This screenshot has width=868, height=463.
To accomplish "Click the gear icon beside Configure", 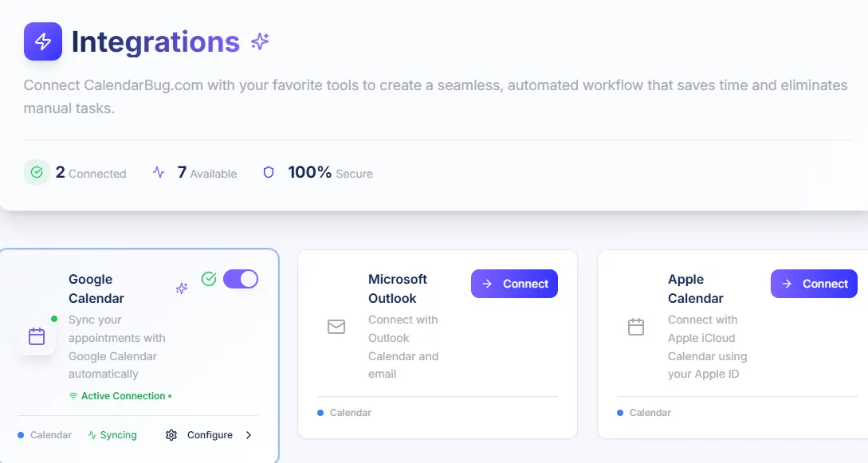I will 171,435.
